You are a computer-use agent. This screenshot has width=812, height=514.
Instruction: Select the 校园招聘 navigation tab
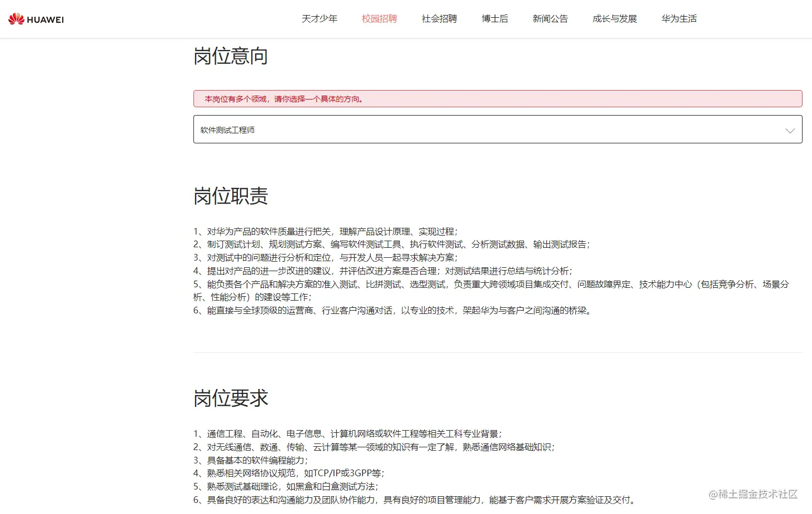(380, 19)
